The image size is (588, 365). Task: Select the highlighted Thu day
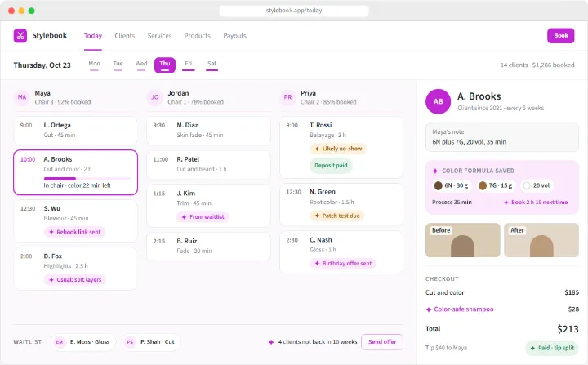(x=165, y=65)
